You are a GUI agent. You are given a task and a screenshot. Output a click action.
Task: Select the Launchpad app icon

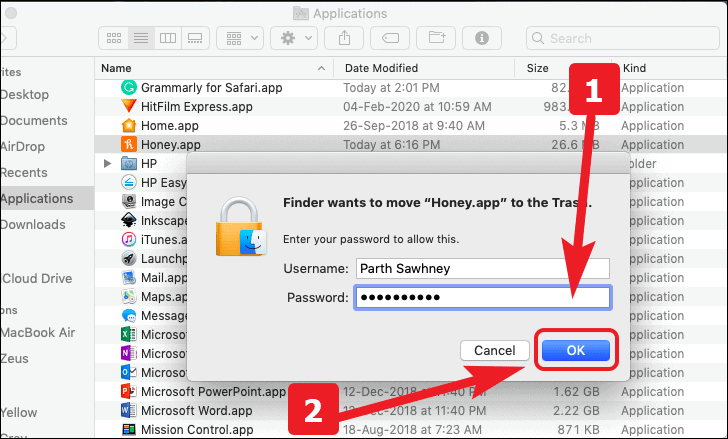pyautogui.click(x=129, y=258)
